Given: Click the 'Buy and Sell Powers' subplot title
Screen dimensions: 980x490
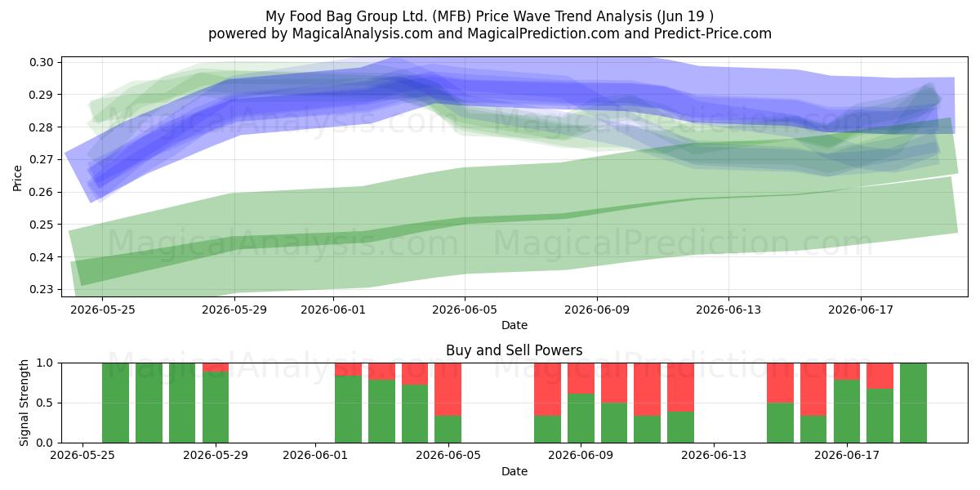Looking at the screenshot, I should coord(514,350).
